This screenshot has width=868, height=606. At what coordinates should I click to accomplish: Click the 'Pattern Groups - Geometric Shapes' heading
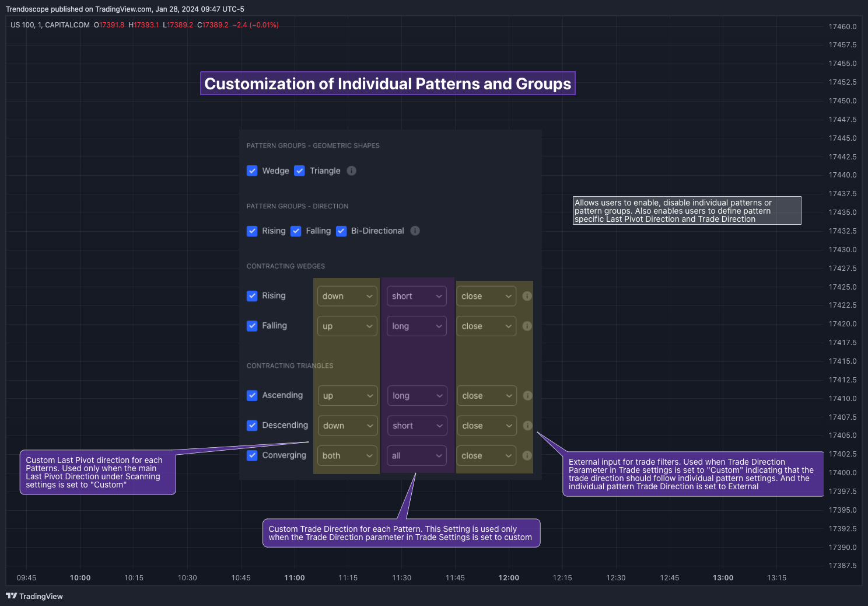click(x=313, y=145)
